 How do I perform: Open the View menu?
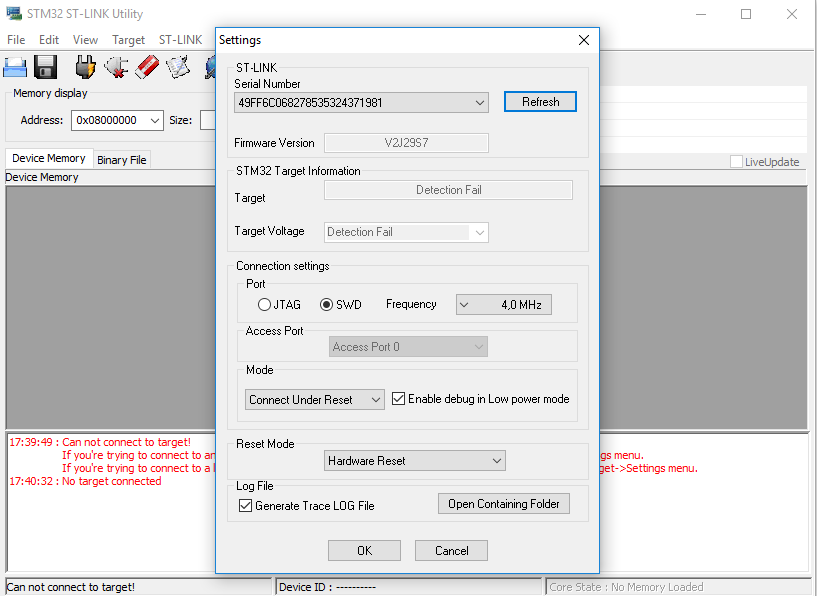(85, 40)
